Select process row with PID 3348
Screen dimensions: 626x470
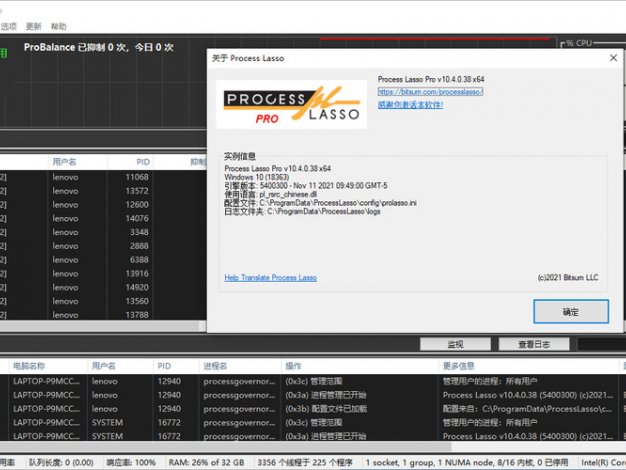(103, 232)
